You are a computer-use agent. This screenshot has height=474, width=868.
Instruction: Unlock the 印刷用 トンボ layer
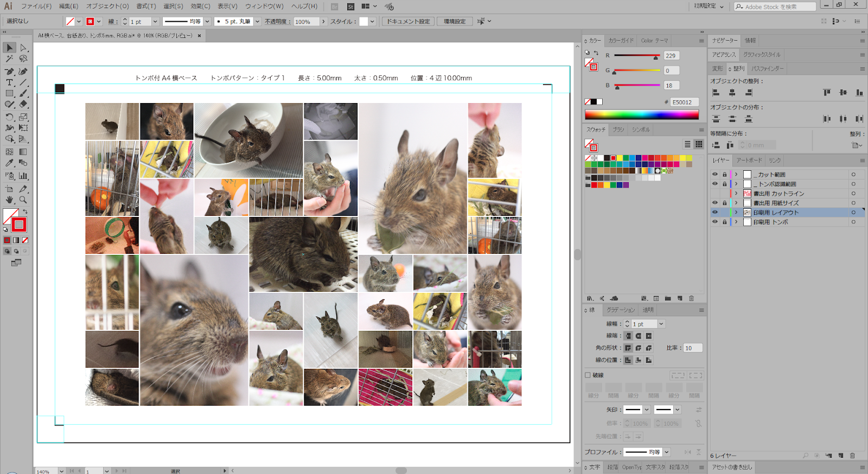pyautogui.click(x=724, y=222)
